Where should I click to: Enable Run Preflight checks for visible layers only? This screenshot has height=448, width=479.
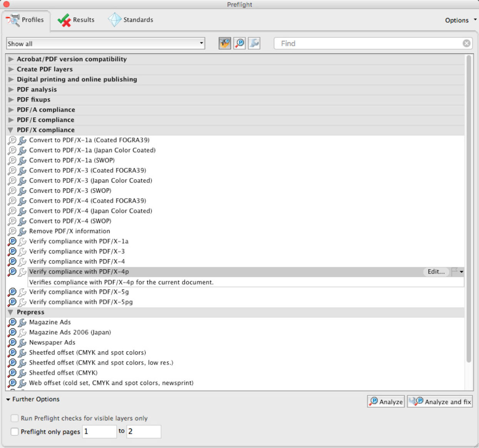coord(15,418)
